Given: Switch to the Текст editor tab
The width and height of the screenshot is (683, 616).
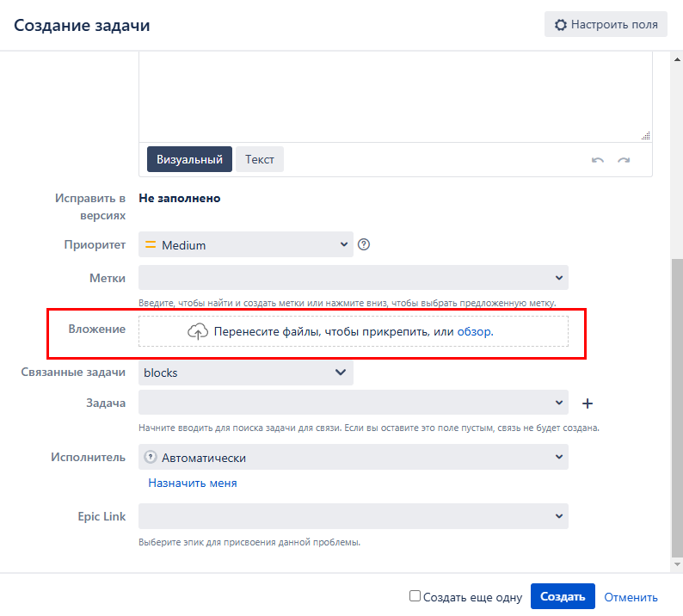Looking at the screenshot, I should [x=260, y=159].
